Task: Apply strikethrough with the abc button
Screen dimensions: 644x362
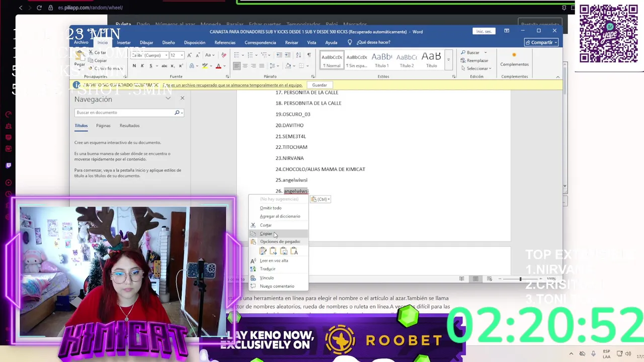Action: point(165,66)
